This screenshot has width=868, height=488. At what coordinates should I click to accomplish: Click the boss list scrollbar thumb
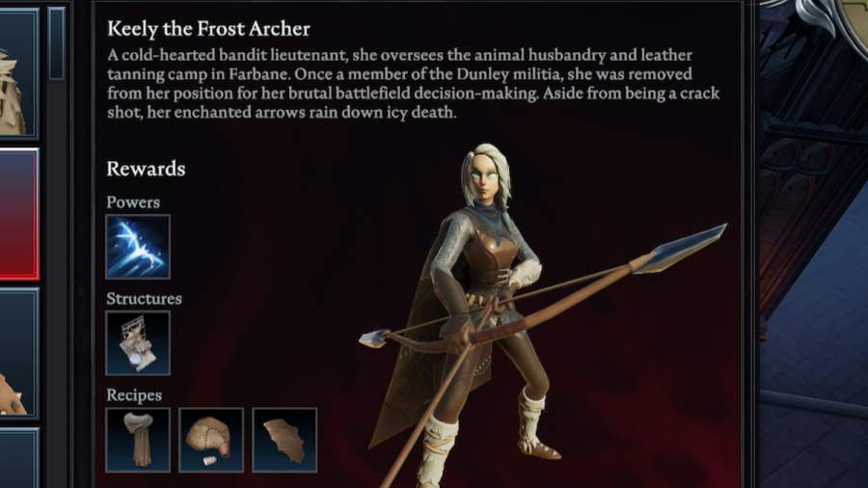[x=57, y=43]
